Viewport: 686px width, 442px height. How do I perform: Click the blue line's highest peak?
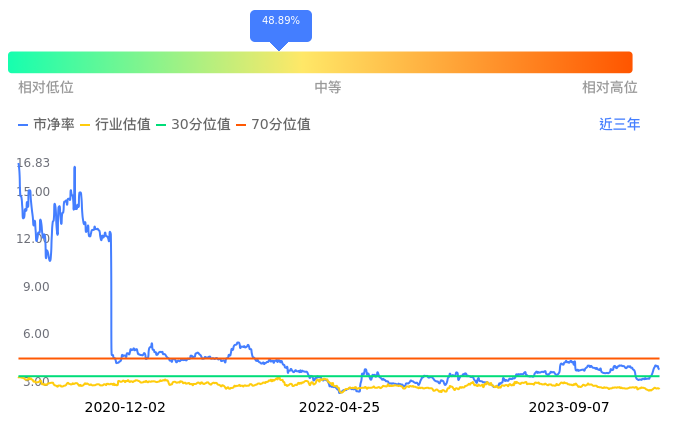19,165
